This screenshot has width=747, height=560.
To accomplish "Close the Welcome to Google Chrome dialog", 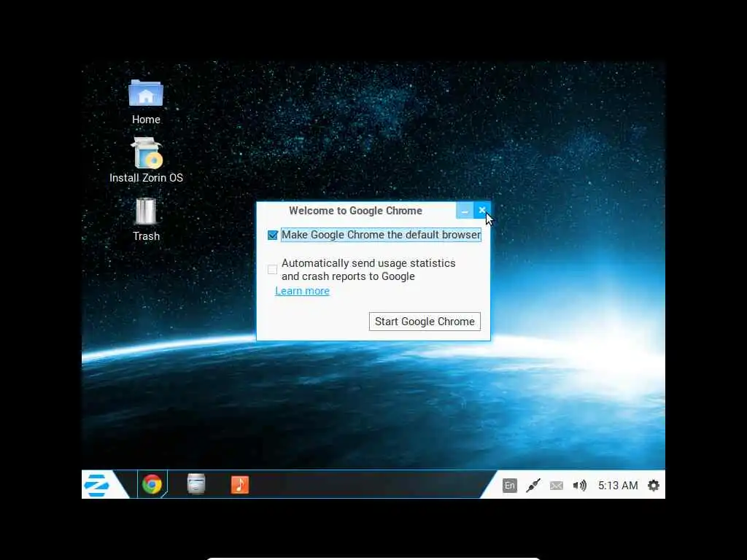I will 481,211.
